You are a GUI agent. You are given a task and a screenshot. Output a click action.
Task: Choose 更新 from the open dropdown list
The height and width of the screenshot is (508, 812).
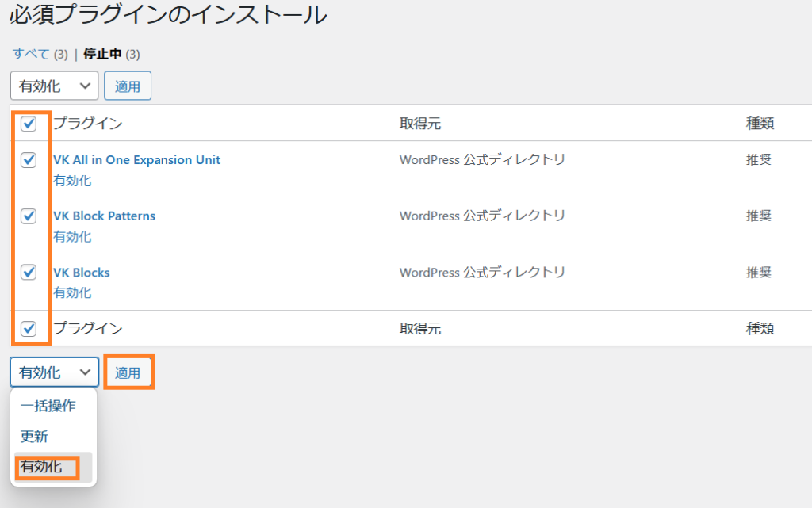(35, 437)
